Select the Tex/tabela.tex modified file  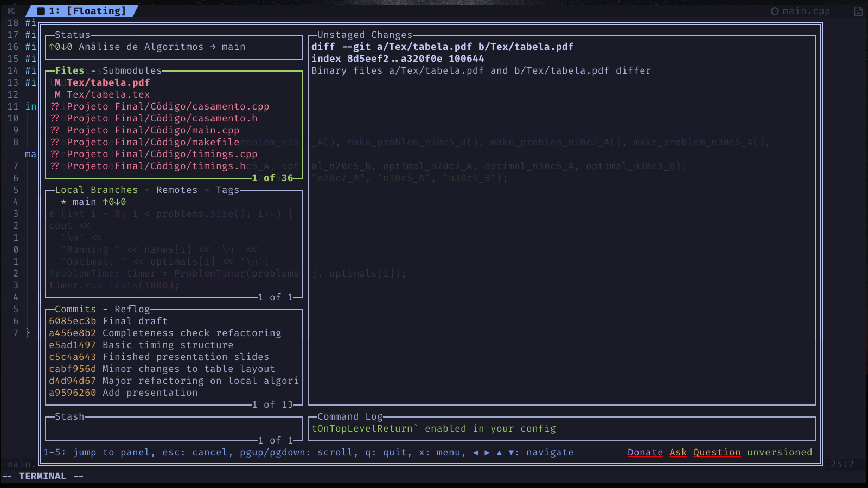[107, 94]
